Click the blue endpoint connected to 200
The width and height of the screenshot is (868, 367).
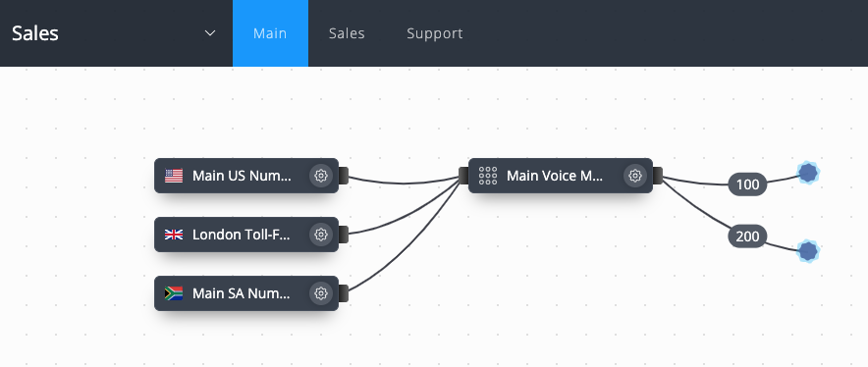coord(808,251)
